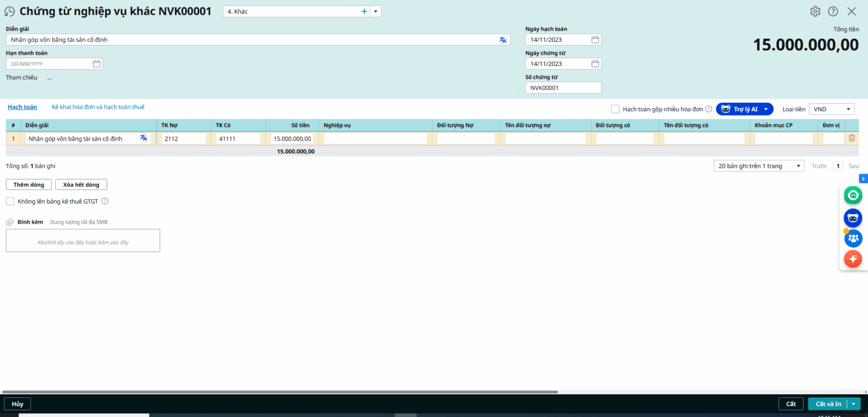Image resolution: width=868 pixels, height=417 pixels.
Task: Open the settings gear in the header
Action: [815, 11]
